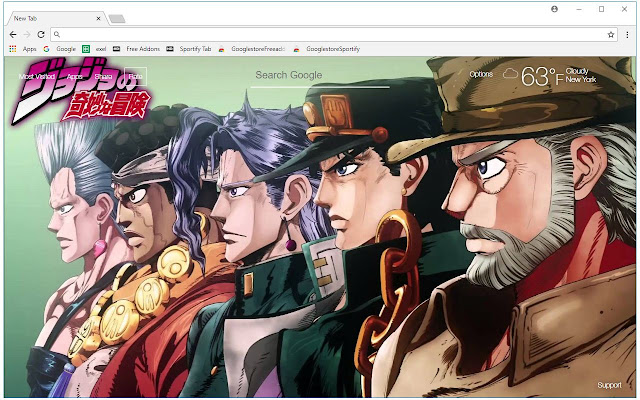This screenshot has height=400, width=640.
Task: Open the Chrome three-dot menu
Action: click(x=627, y=35)
